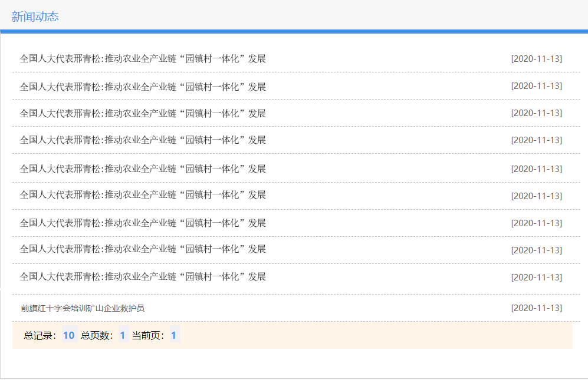Click the total records number 10

click(x=69, y=335)
